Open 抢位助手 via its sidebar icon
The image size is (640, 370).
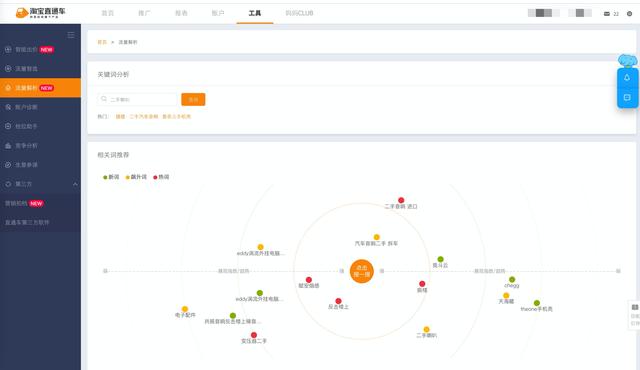8,126
